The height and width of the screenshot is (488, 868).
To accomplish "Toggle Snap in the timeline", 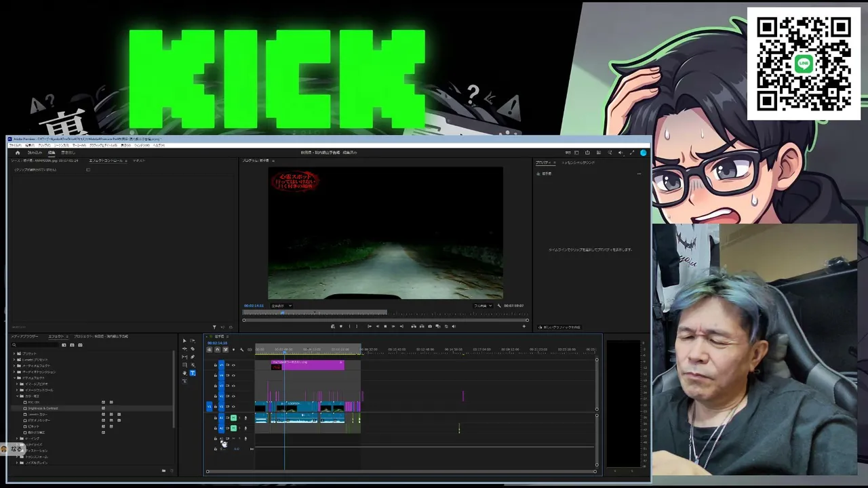I will (218, 350).
